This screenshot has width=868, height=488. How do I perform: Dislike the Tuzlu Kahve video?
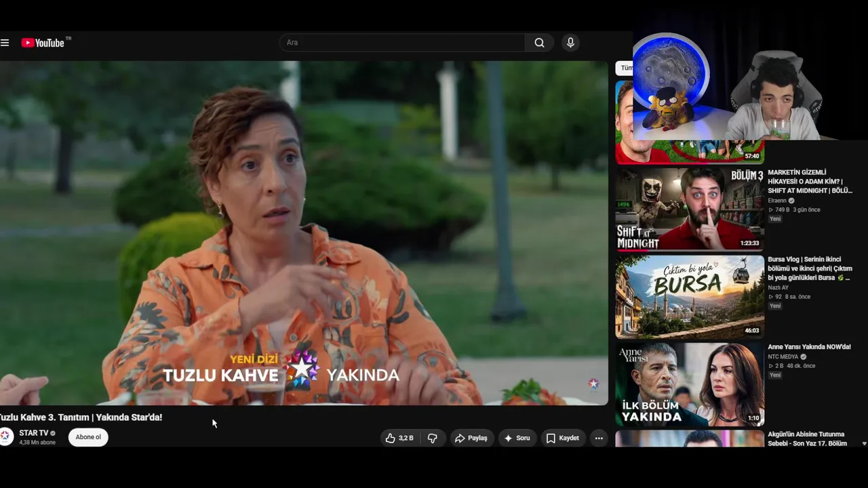pos(432,438)
